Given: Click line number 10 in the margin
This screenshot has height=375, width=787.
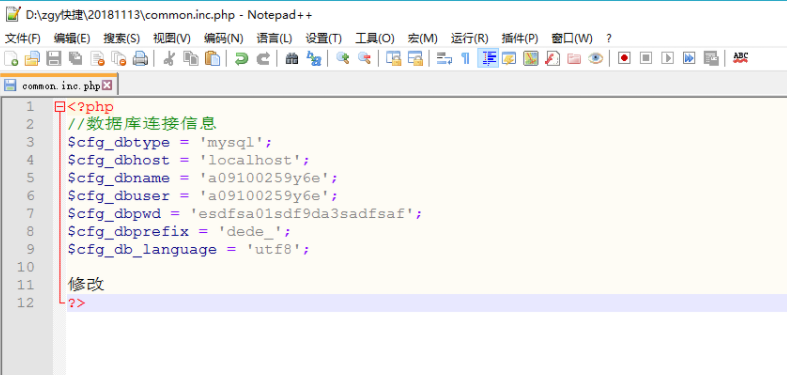Looking at the screenshot, I should pyautogui.click(x=25, y=267).
